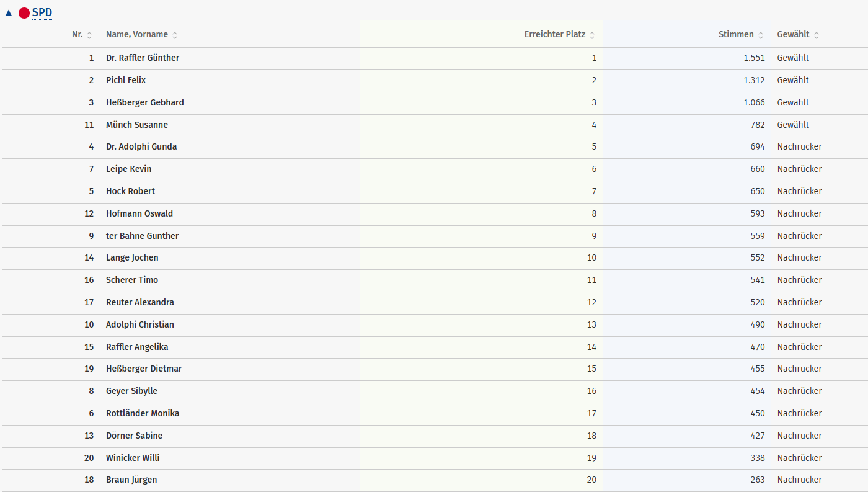Click sort arrows beside Gewählt header

(x=817, y=35)
